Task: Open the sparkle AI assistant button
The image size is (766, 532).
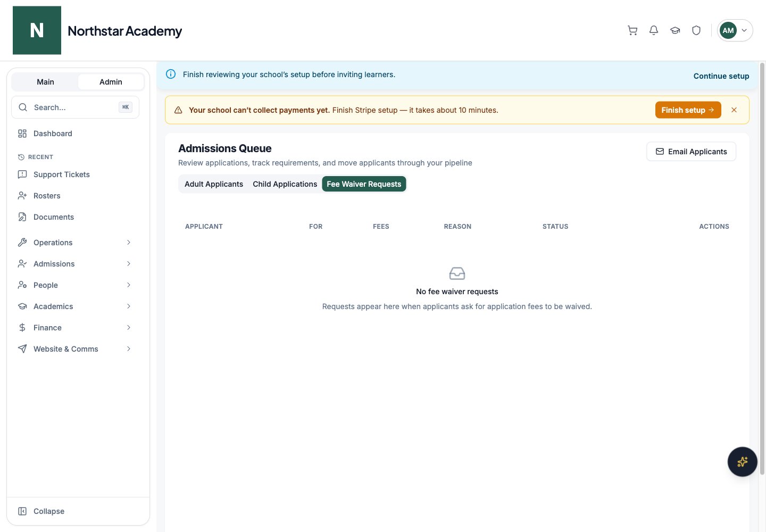Action: tap(742, 462)
